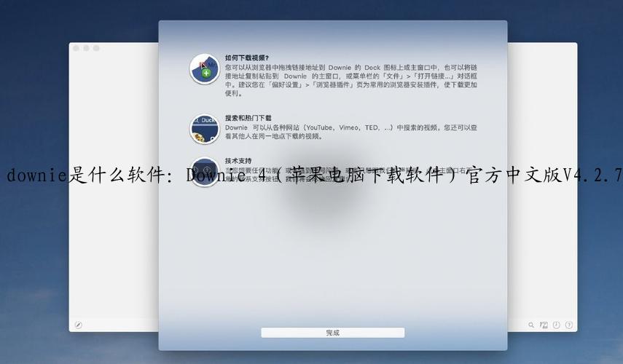Click the 如何下载视频 add-link illustration icon

point(205,69)
